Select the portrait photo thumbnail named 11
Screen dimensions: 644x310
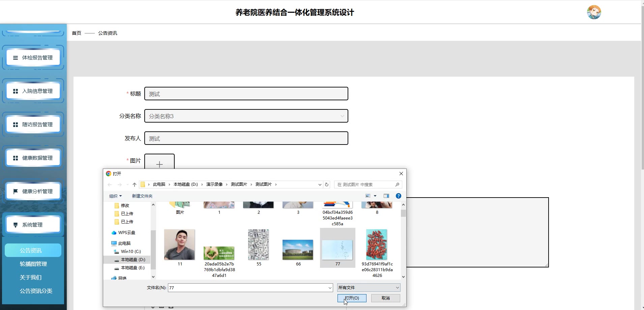click(179, 245)
